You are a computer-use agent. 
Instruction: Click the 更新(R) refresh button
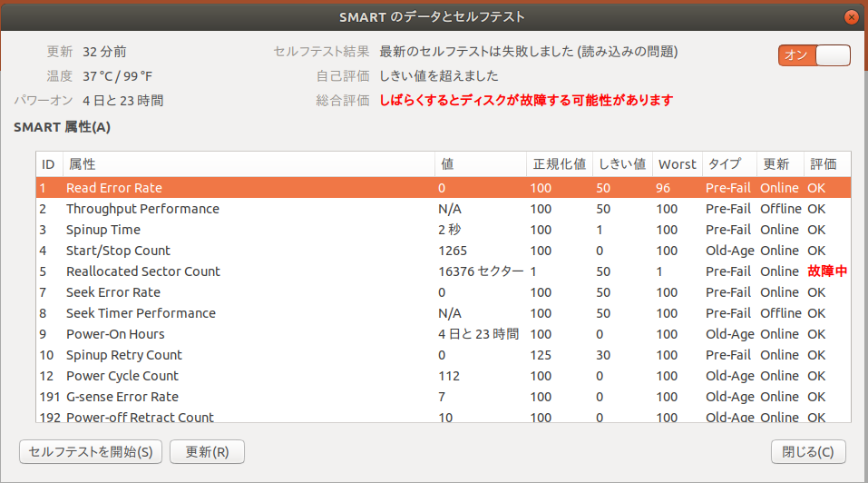click(207, 452)
